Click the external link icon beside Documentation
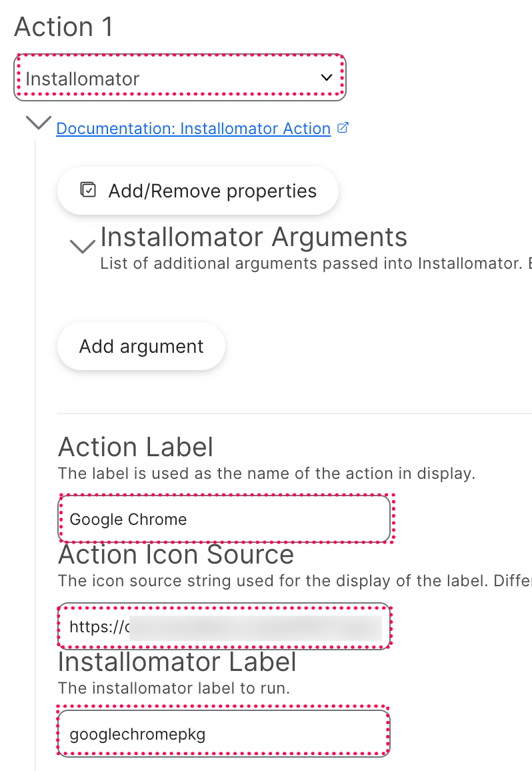 (x=343, y=128)
